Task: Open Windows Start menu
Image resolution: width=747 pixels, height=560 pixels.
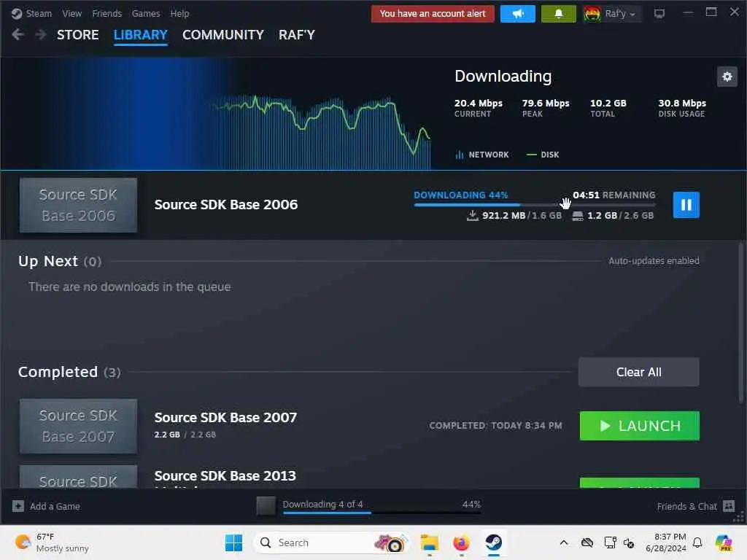Action: [x=233, y=542]
